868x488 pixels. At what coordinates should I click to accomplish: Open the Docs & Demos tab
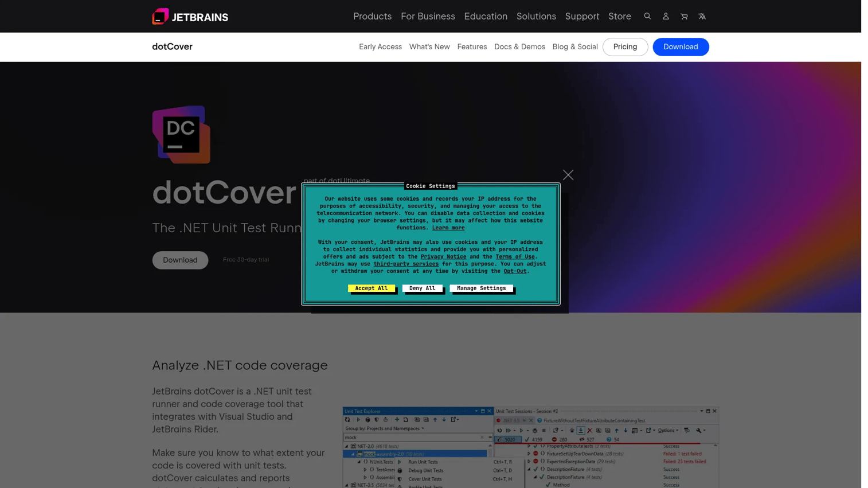519,47
